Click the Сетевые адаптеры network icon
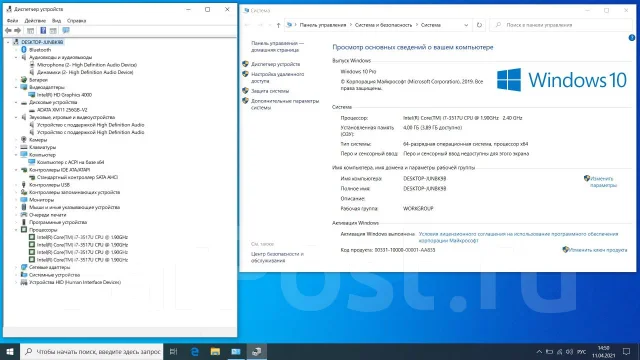 (x=24, y=267)
